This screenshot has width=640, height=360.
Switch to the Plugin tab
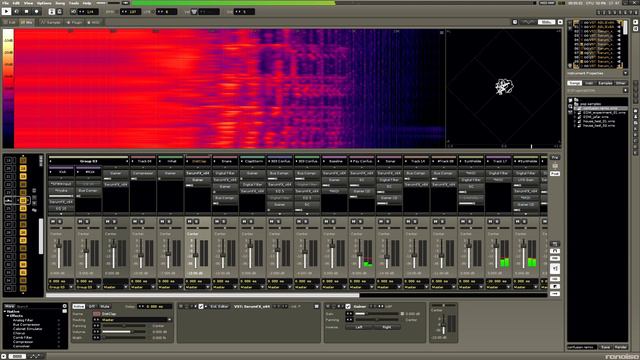point(74,22)
